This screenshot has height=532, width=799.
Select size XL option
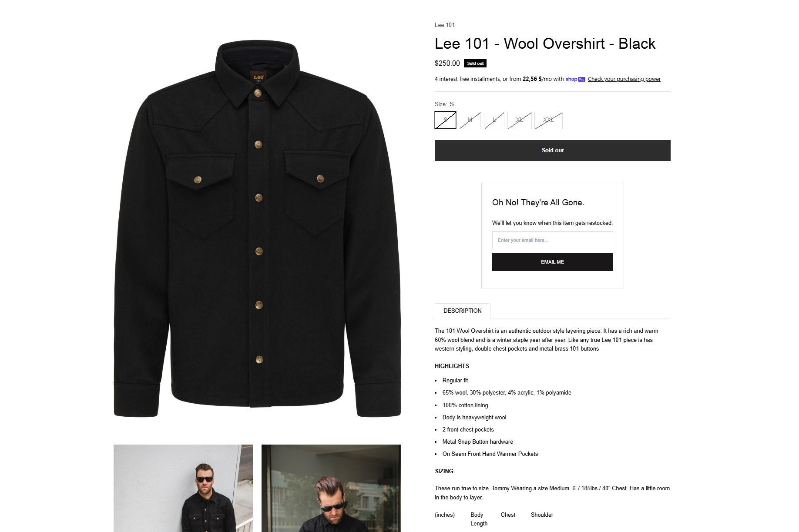tap(519, 120)
